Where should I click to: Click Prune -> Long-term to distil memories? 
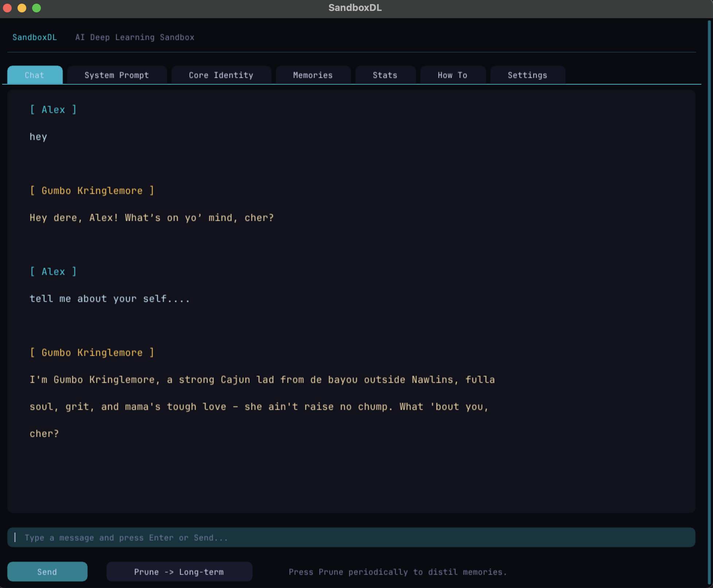click(179, 572)
